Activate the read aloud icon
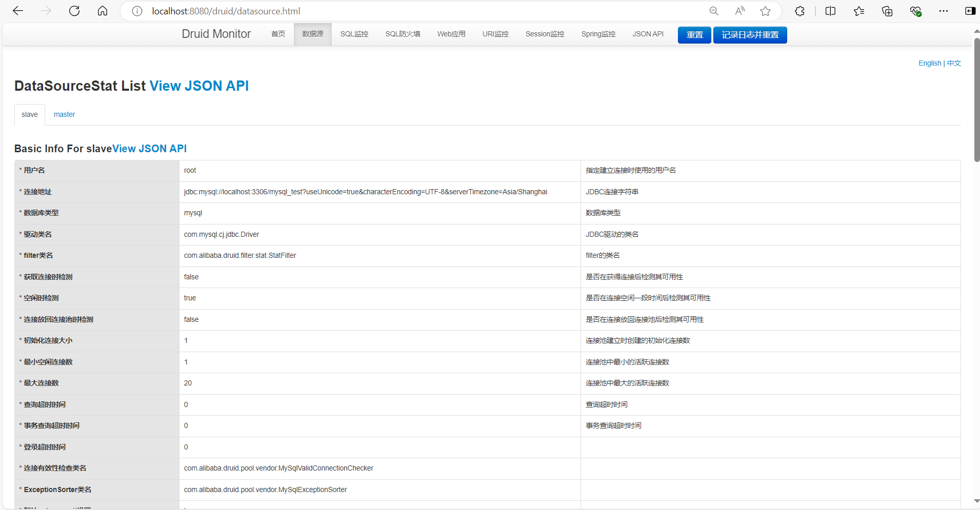Viewport: 980px width, 510px height. 739,11
